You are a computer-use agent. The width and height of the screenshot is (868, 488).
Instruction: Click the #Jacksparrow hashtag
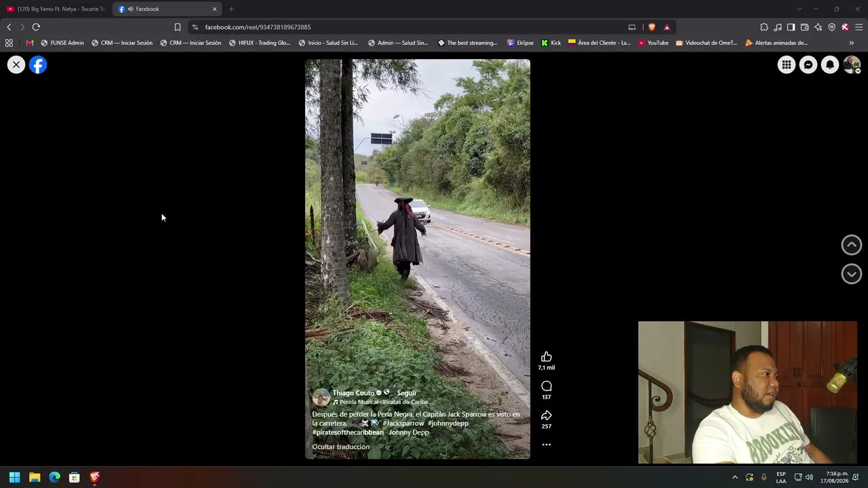point(403,424)
